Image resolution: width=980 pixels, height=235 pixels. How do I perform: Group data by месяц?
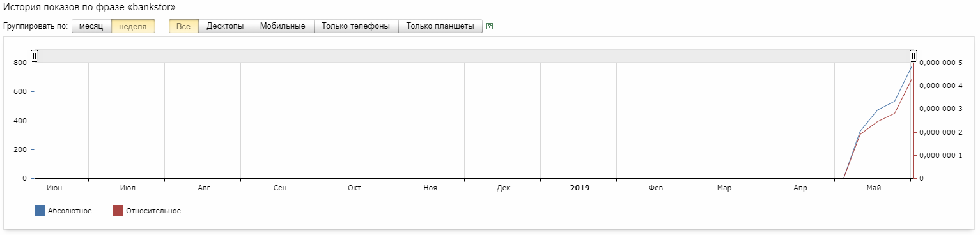91,26
